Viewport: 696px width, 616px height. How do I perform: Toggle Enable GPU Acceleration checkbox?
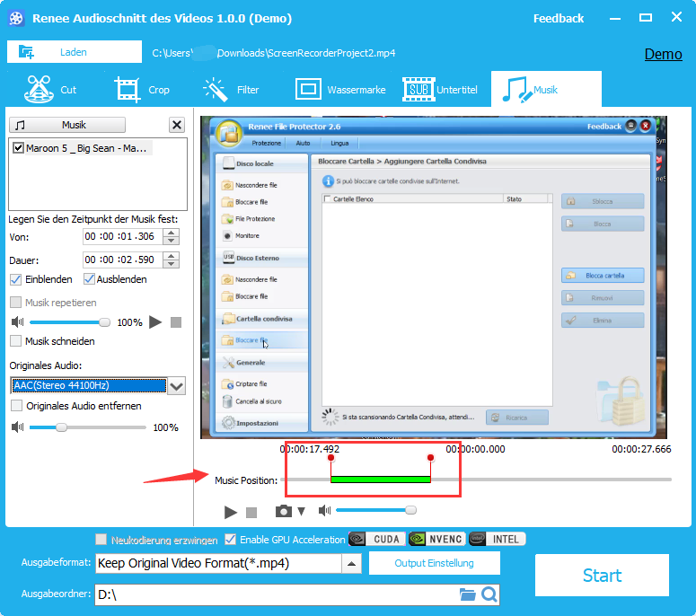coord(231,539)
